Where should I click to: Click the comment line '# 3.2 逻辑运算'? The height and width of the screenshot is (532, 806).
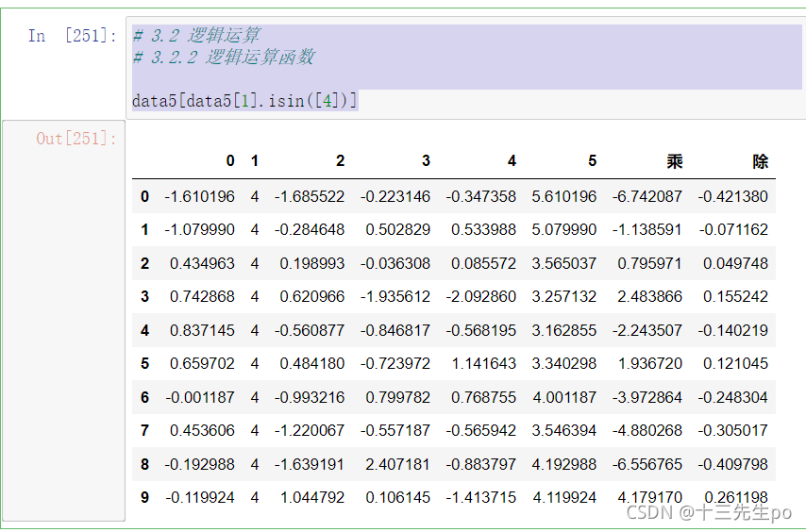pos(196,36)
